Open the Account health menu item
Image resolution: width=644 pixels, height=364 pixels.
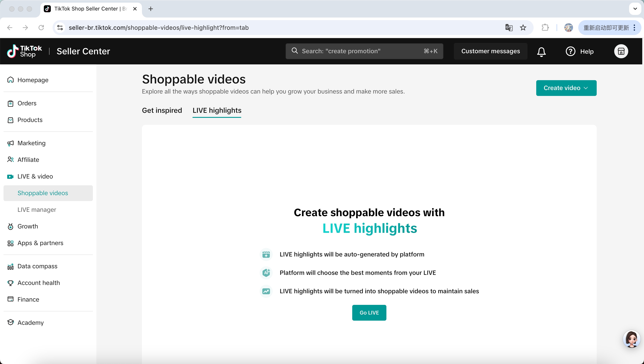(48, 283)
